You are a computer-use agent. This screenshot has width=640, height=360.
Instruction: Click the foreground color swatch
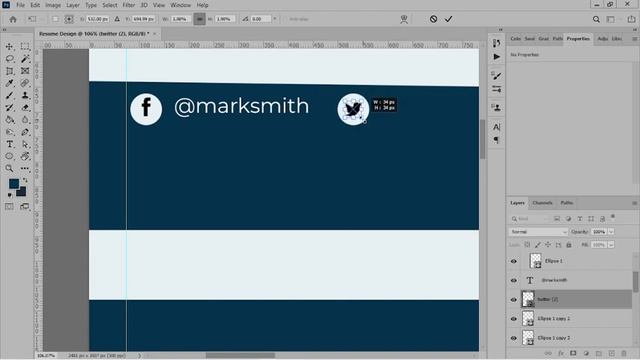(x=14, y=184)
